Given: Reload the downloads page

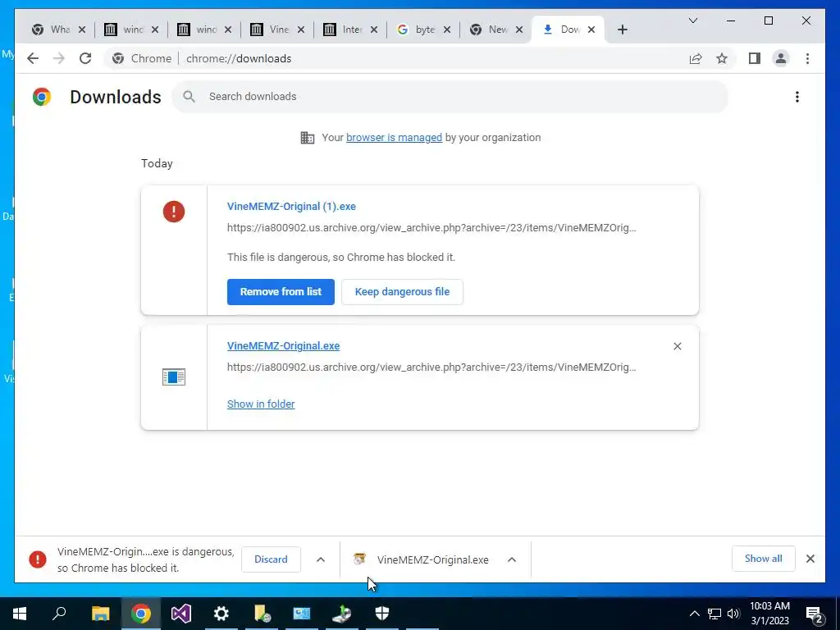Looking at the screenshot, I should [x=85, y=58].
